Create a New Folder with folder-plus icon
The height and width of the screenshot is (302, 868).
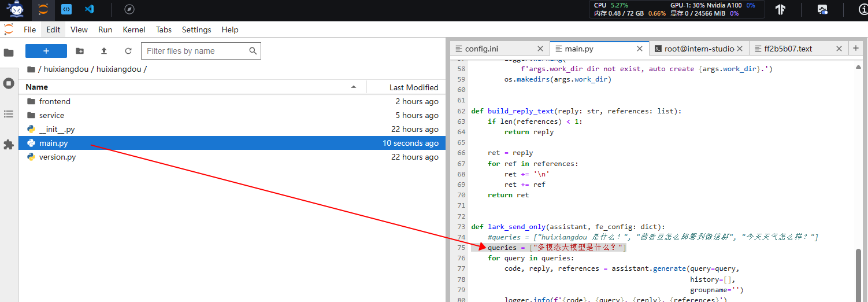click(x=80, y=51)
